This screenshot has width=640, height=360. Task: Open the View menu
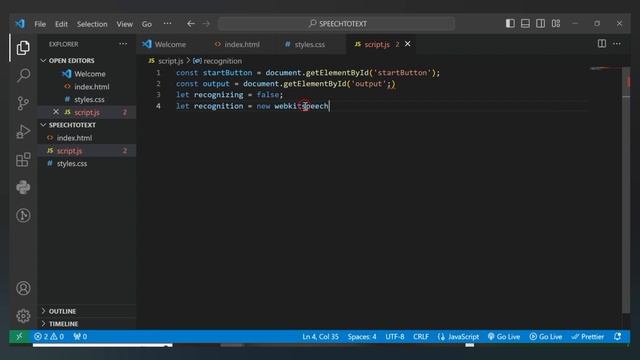click(x=124, y=24)
